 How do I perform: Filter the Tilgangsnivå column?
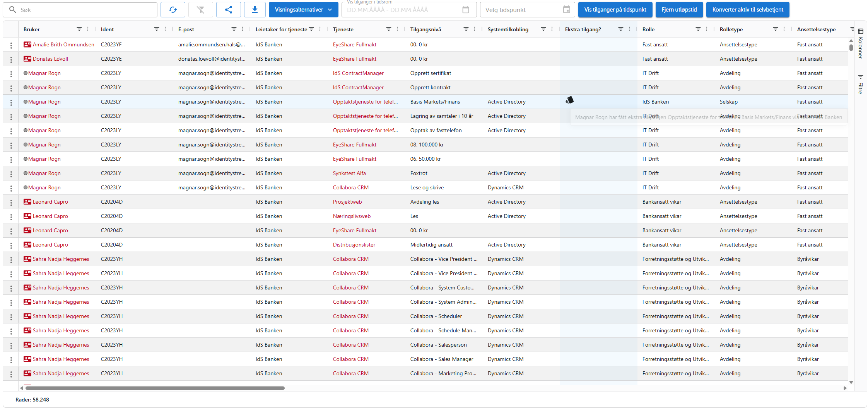[466, 29]
